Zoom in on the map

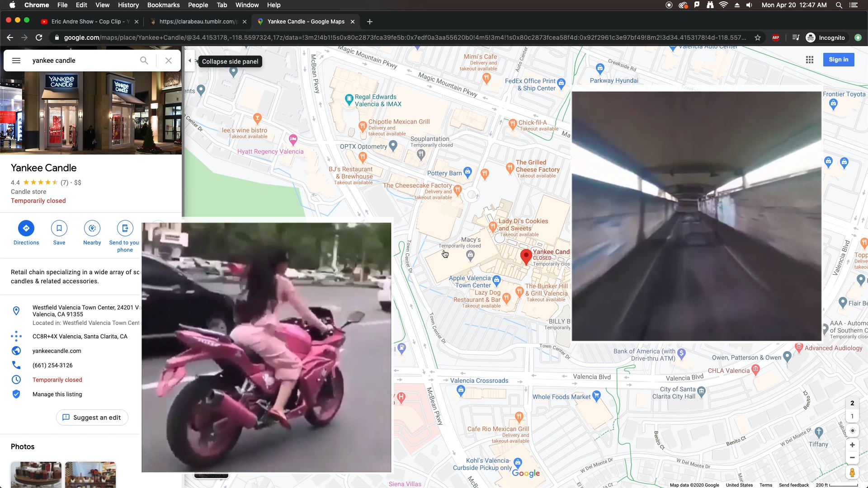[x=852, y=445]
